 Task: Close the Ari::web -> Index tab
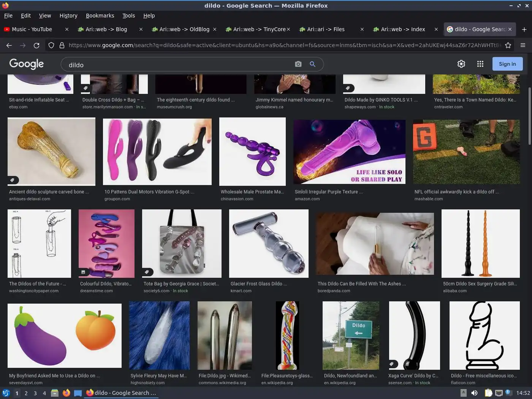(436, 29)
